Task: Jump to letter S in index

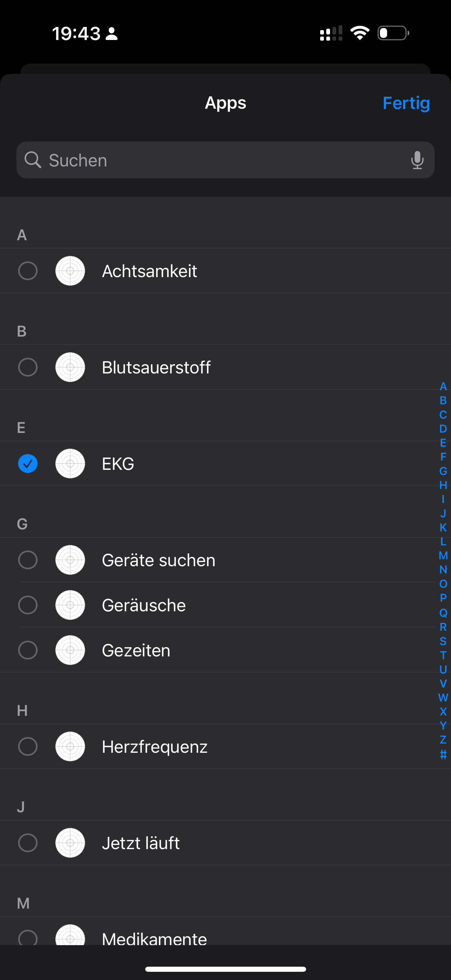Action: click(443, 641)
